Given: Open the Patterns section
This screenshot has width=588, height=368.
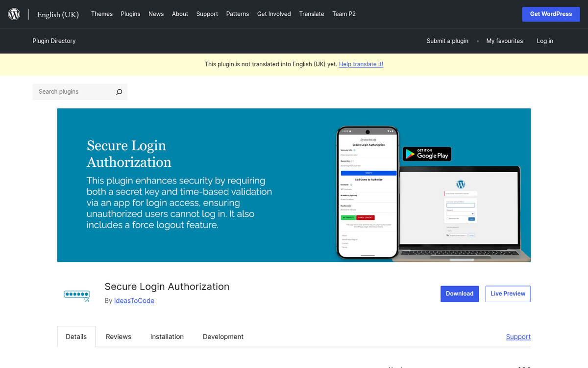Looking at the screenshot, I should click(x=238, y=14).
